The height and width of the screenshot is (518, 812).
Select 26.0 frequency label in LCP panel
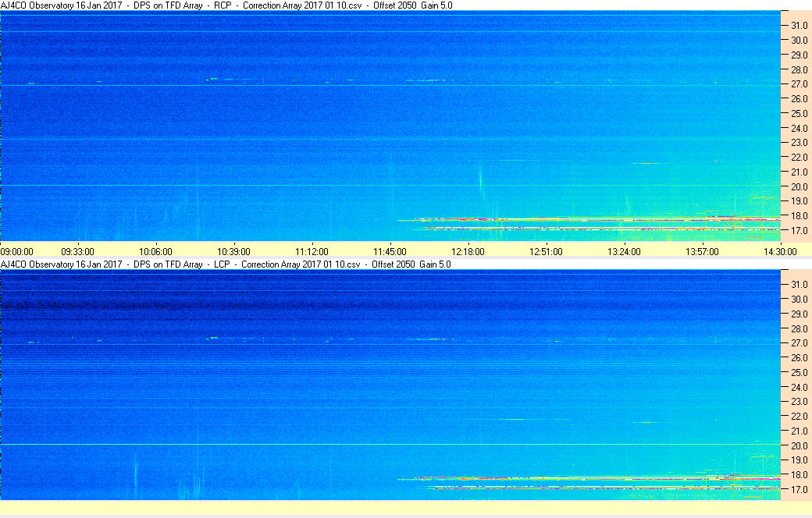799,357
